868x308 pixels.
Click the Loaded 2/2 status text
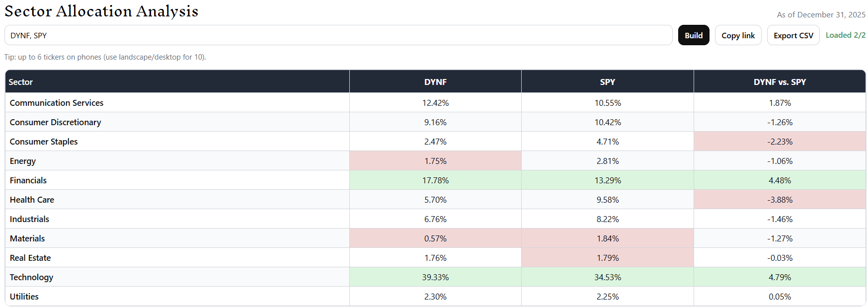845,35
